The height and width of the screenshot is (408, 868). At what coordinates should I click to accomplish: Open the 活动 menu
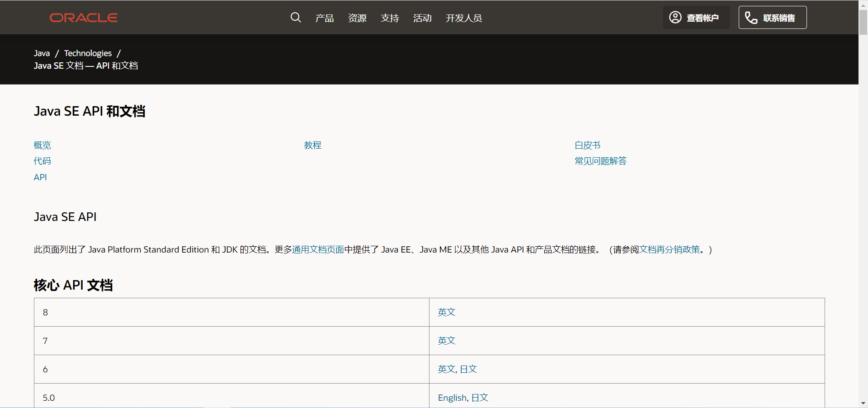(422, 18)
